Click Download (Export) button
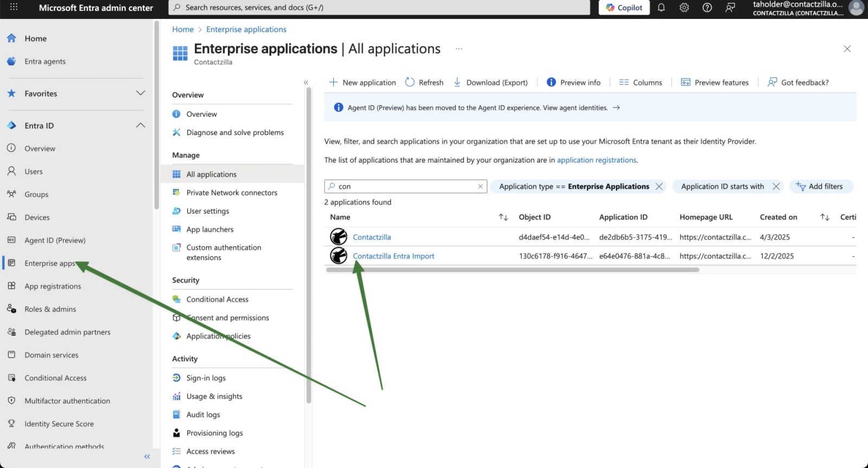This screenshot has height=468, width=868. coord(490,82)
